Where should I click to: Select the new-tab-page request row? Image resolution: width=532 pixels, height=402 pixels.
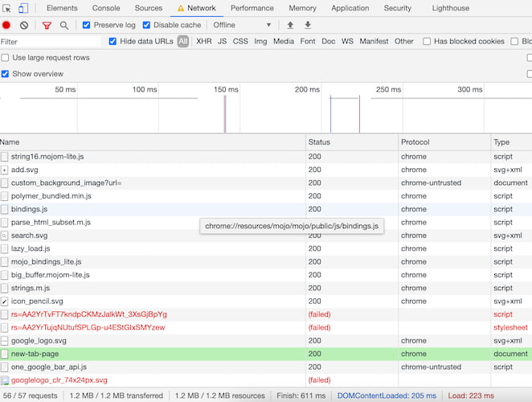[x=266, y=354]
